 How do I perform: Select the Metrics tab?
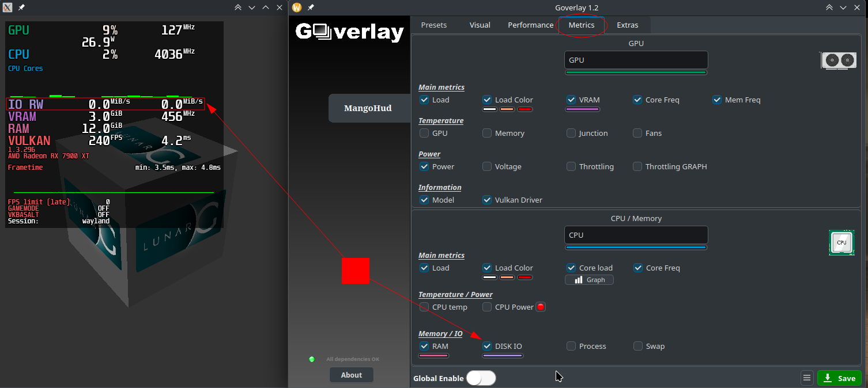click(x=582, y=25)
